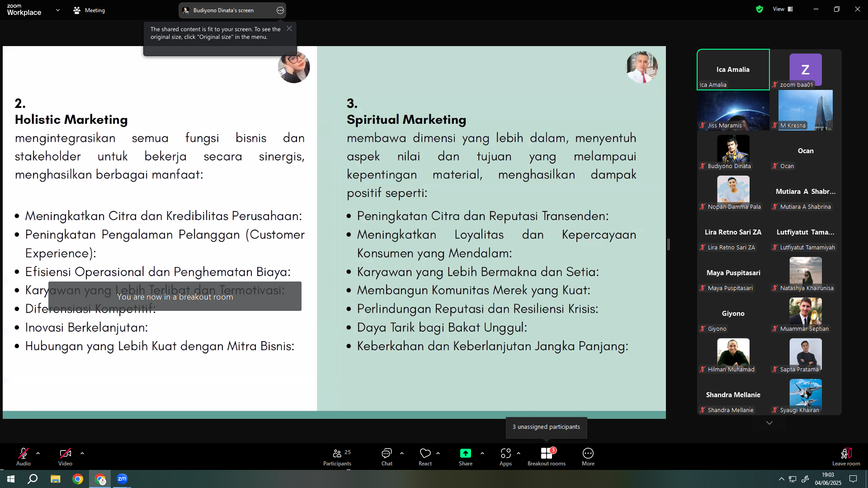Show hidden system tray icons
The image size is (868, 488).
tap(782, 479)
